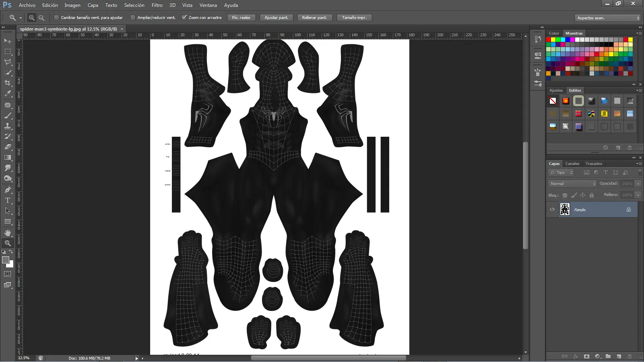Switch to the Ajustes tab
Viewport: 644px width, 362px height.
coord(556,90)
